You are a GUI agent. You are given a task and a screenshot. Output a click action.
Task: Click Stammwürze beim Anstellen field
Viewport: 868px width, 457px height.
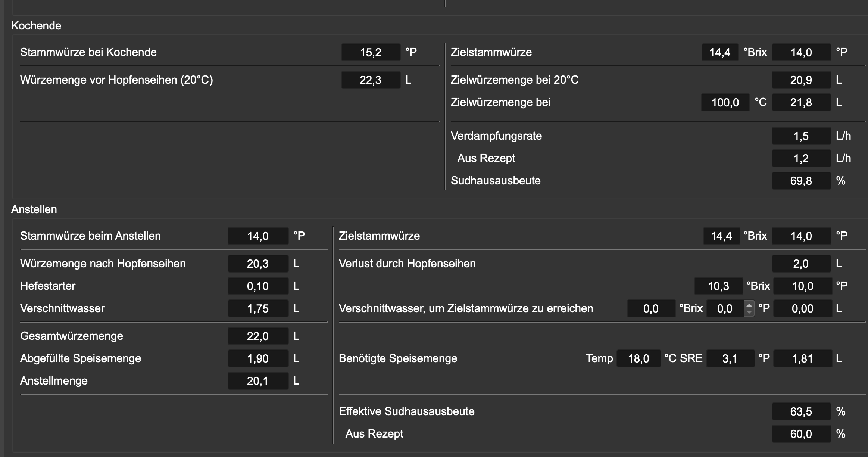[258, 236]
